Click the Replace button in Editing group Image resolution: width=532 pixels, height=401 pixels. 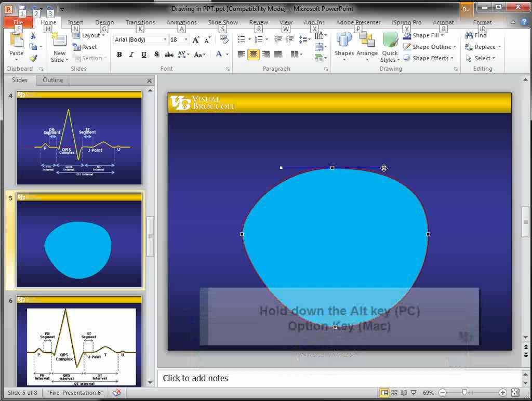click(484, 47)
